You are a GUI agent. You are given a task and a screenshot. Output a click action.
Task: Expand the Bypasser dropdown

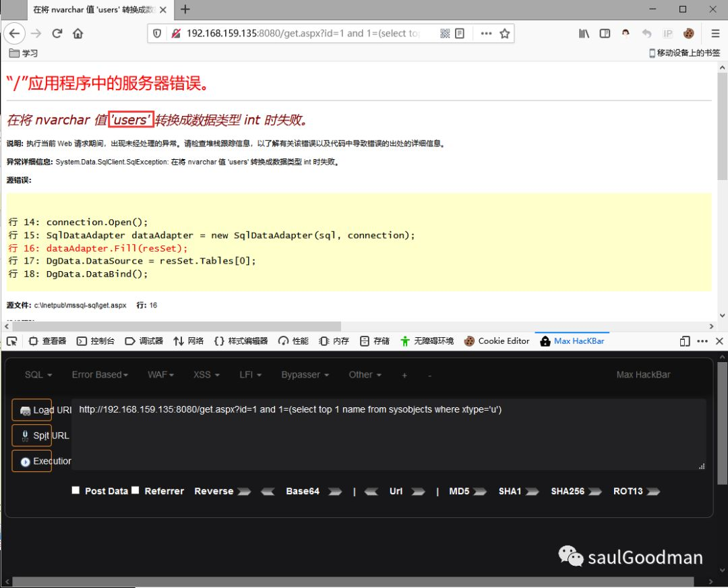305,375
